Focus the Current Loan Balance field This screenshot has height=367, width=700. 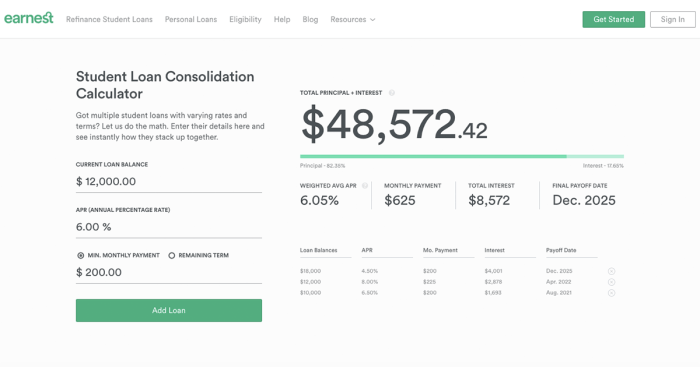coord(169,182)
